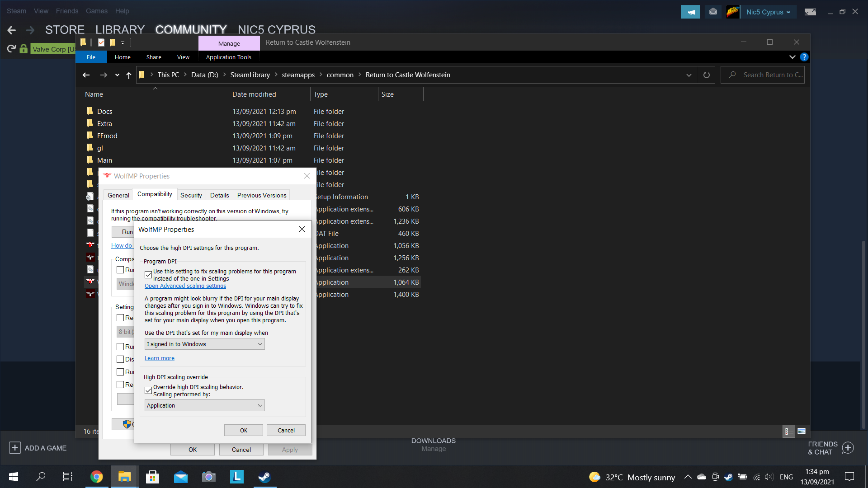Go up one folder level in Explorer

(x=129, y=75)
